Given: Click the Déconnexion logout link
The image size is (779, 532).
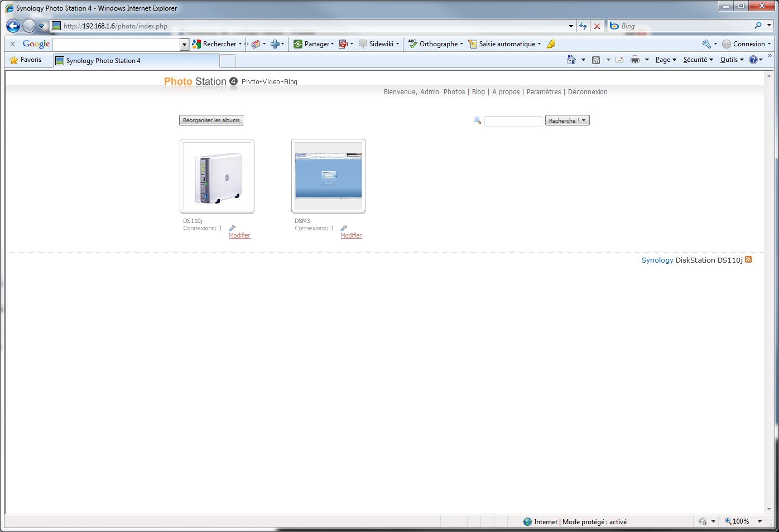Looking at the screenshot, I should pyautogui.click(x=588, y=92).
